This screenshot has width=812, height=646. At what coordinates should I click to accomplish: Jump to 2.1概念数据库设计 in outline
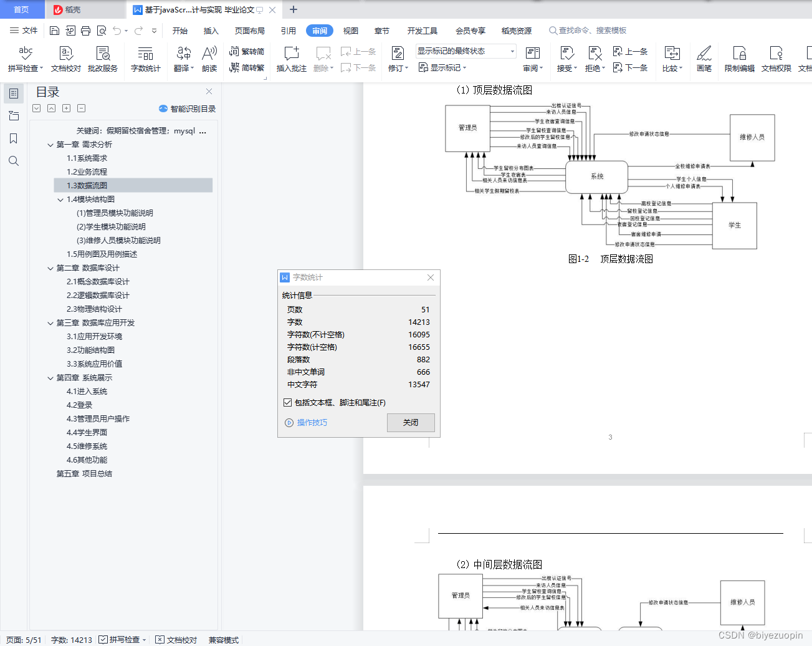coord(98,282)
